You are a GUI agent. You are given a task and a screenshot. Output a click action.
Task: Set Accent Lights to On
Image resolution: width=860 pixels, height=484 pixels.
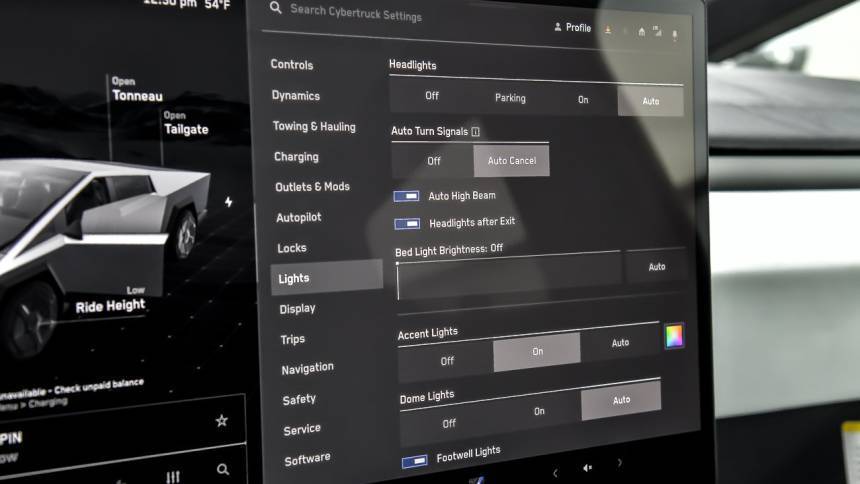(x=537, y=352)
